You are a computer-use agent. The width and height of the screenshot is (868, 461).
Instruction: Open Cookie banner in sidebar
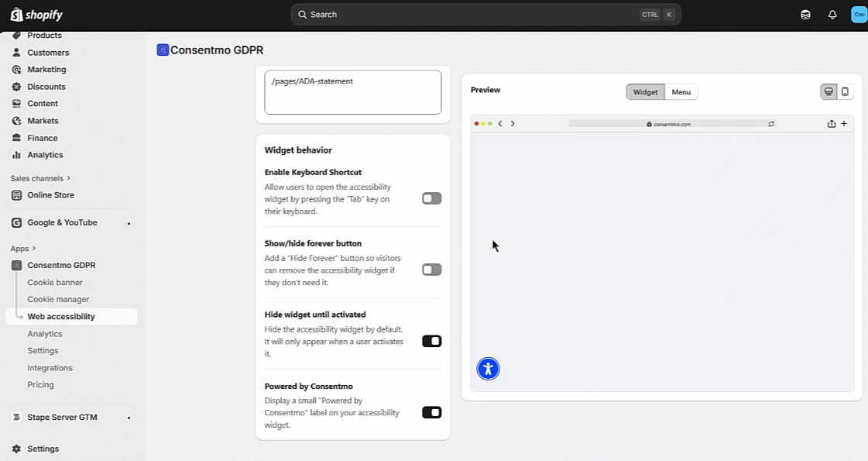[55, 283]
